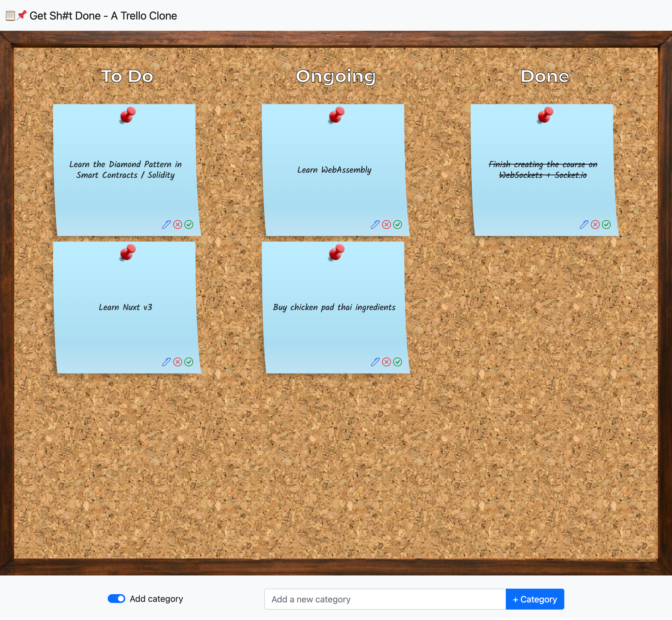Uncheck the completed WebSockets course note
The width and height of the screenshot is (672, 620).
(606, 225)
